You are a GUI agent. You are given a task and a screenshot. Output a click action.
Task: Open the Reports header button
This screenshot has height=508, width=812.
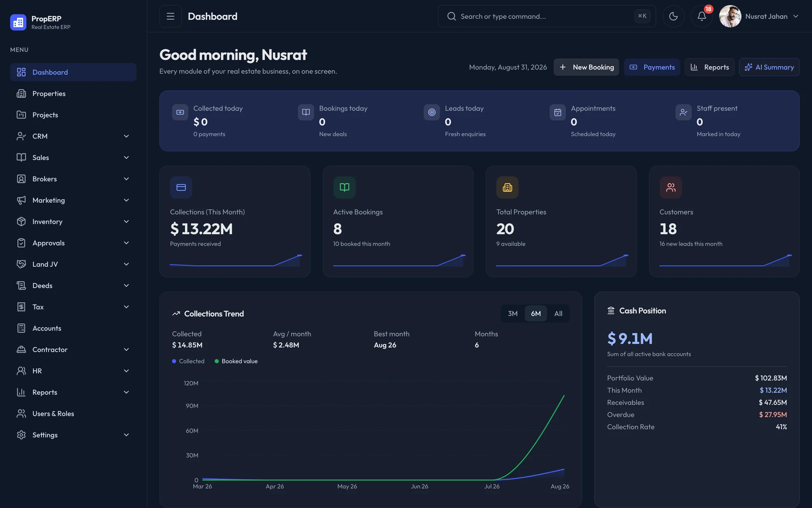point(710,67)
